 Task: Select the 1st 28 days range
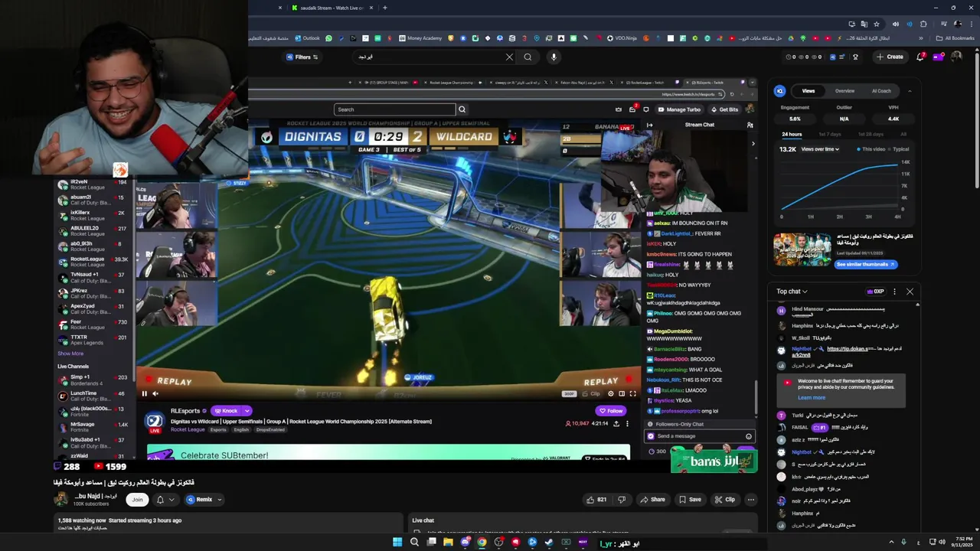(x=871, y=135)
